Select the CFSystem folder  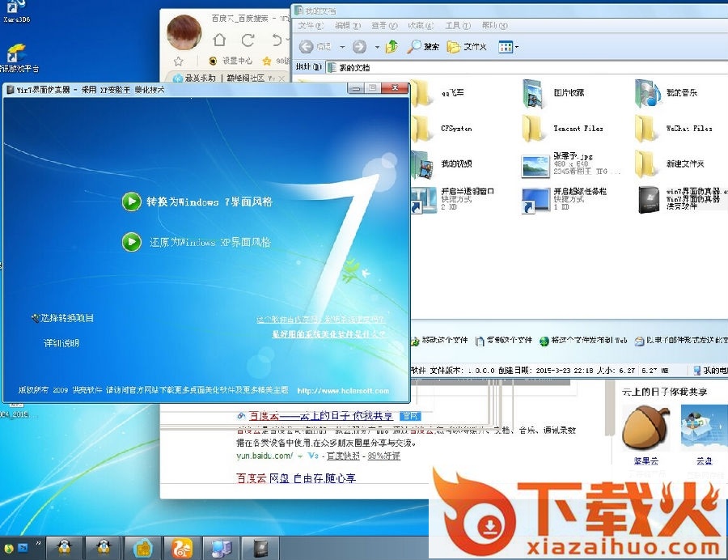[x=442, y=129]
